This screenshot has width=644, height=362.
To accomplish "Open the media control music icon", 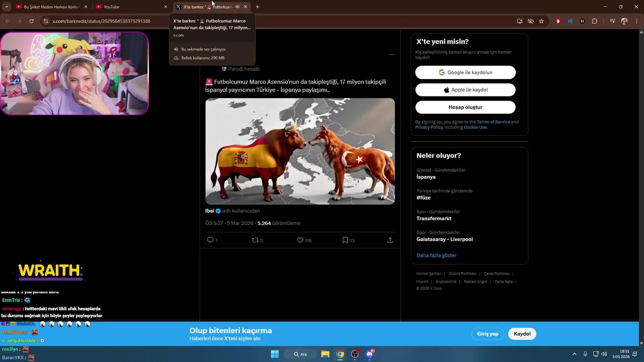I will (x=612, y=21).
